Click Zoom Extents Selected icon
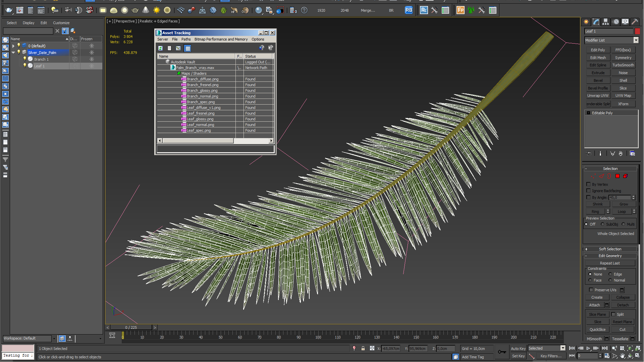644x362 pixels. pyautogui.click(x=630, y=349)
